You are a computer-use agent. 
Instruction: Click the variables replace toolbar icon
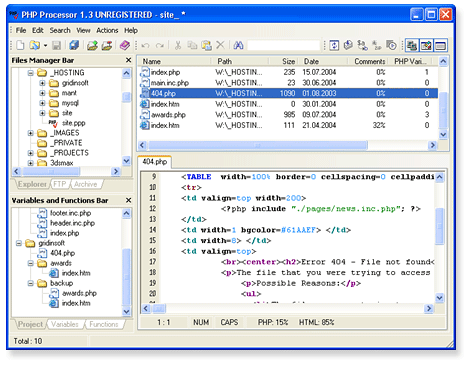click(x=363, y=45)
